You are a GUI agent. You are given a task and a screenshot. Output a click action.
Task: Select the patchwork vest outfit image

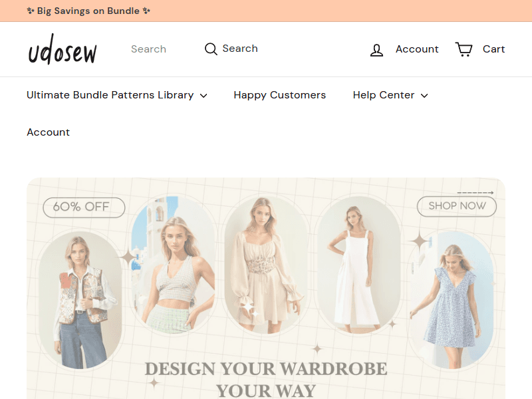coord(80,299)
